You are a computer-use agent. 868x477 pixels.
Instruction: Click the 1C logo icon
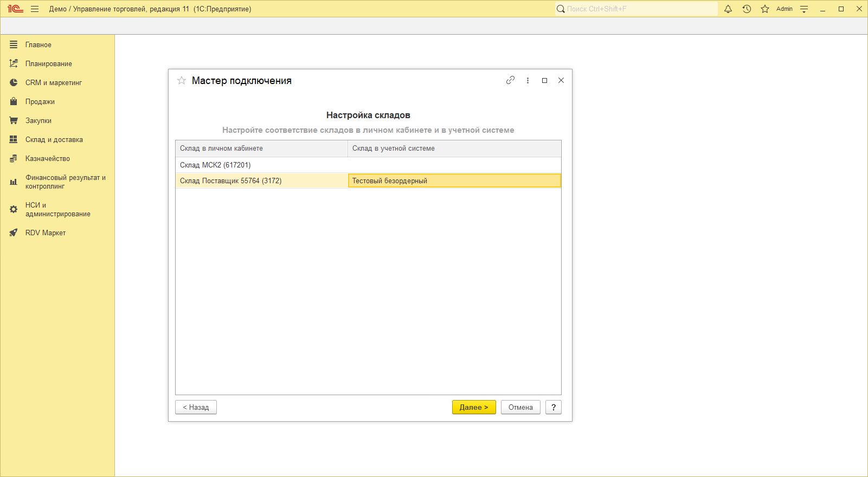[x=15, y=9]
